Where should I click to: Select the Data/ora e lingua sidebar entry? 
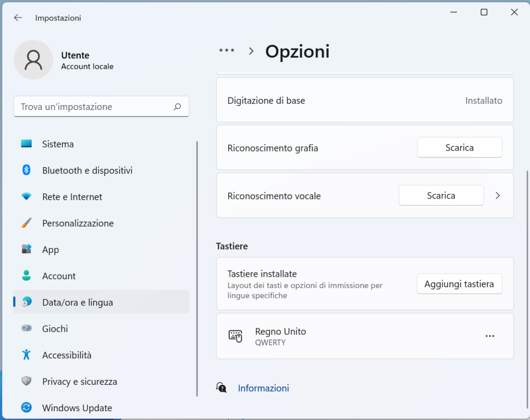pyautogui.click(x=78, y=302)
